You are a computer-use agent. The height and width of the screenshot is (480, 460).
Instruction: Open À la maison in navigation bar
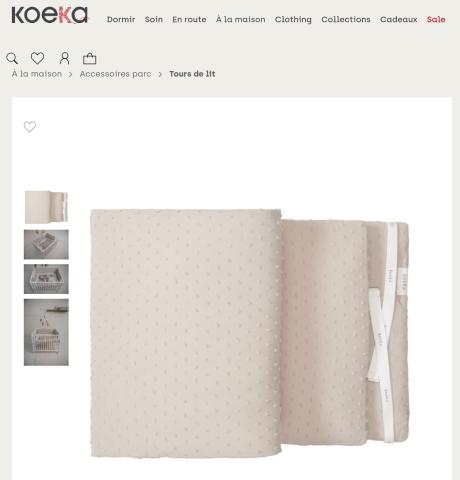(240, 19)
